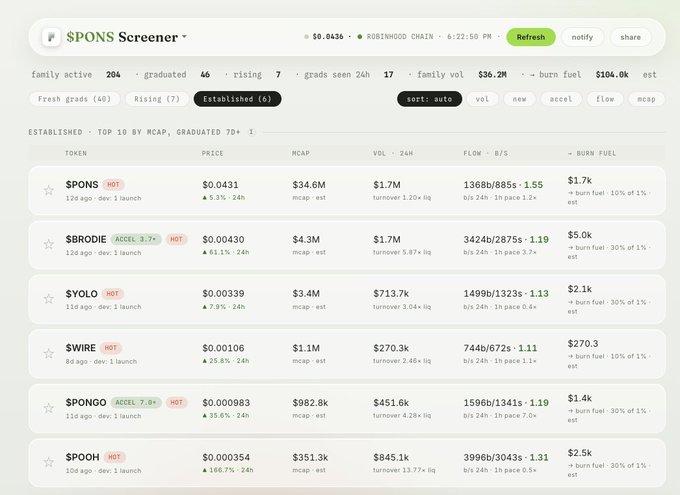Image resolution: width=680 pixels, height=495 pixels.
Task: Sort list by new
Action: click(x=519, y=99)
